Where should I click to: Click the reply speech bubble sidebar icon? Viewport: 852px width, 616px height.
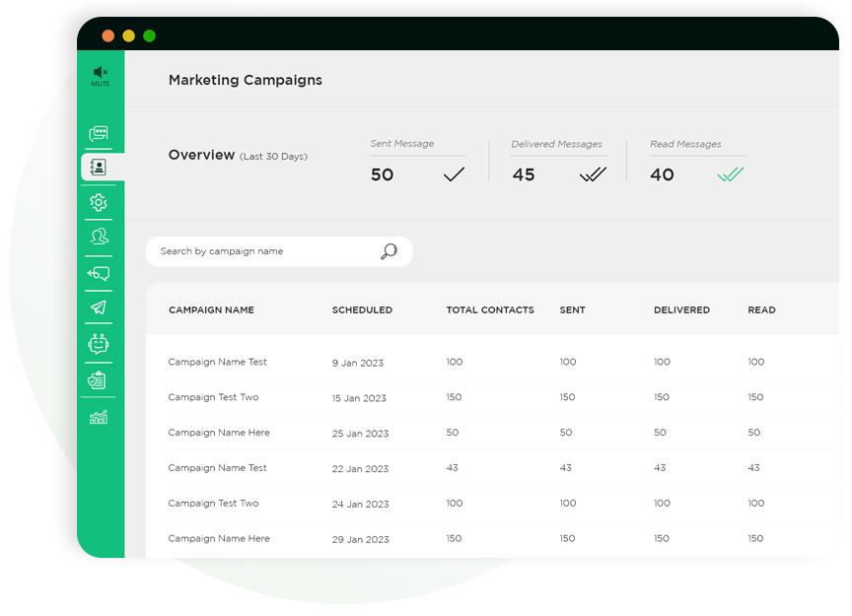[x=99, y=273]
